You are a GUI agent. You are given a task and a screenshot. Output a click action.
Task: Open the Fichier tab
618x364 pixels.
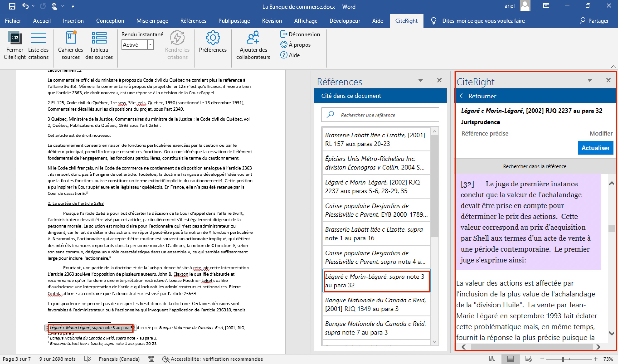tap(13, 21)
